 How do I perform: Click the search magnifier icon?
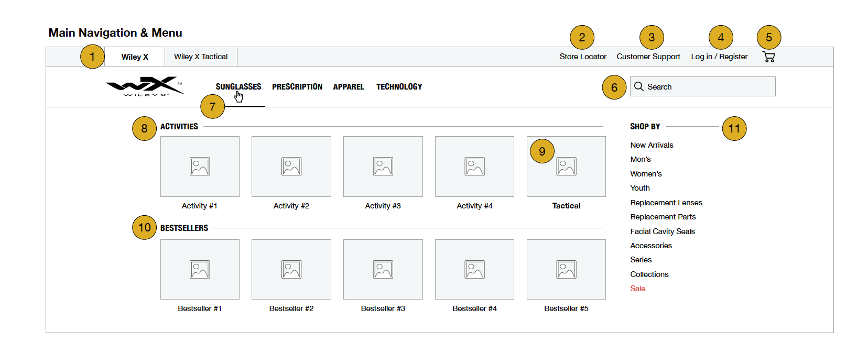click(x=639, y=86)
